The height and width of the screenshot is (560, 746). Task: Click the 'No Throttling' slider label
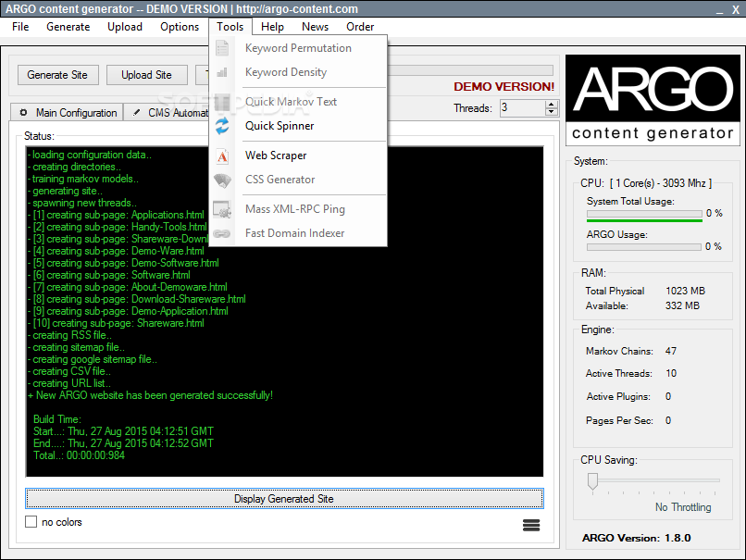pos(683,507)
